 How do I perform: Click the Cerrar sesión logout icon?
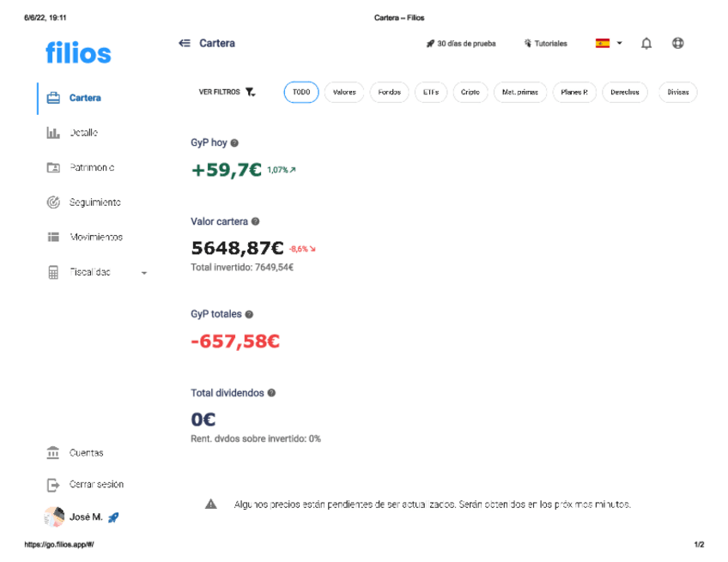coord(53,485)
